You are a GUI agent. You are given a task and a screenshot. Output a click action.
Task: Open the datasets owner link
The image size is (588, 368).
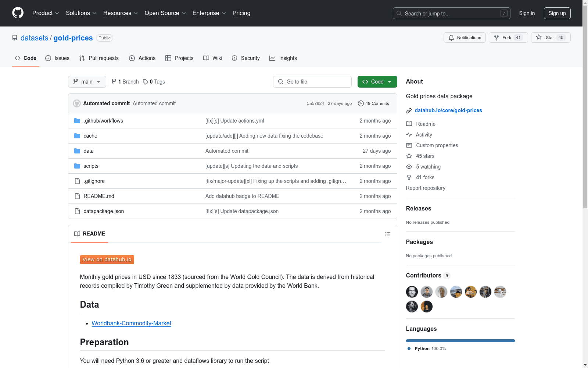pyautogui.click(x=34, y=38)
